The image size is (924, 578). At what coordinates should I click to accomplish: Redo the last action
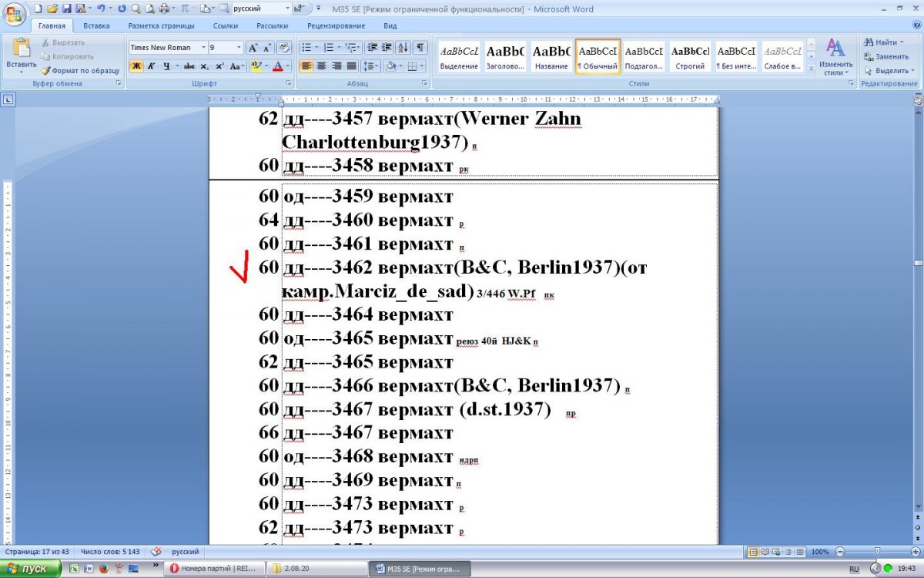coord(122,8)
